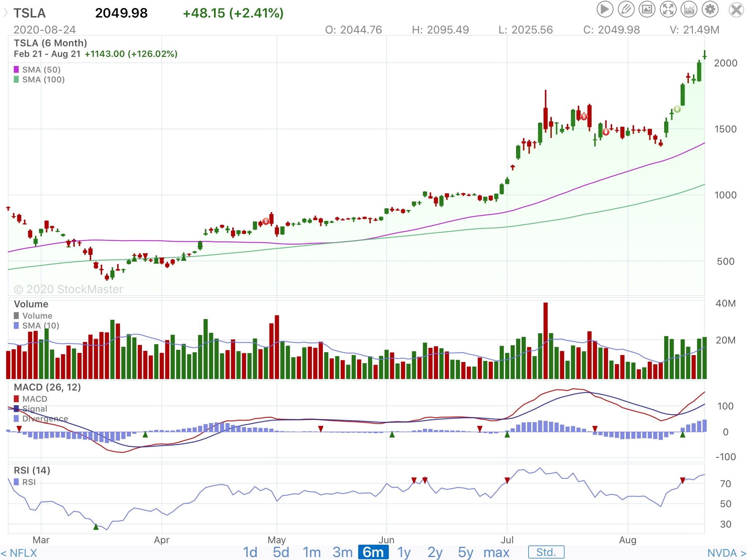This screenshot has width=747, height=560.
Task: Click the C: 2049.98 close value
Action: pos(611,30)
